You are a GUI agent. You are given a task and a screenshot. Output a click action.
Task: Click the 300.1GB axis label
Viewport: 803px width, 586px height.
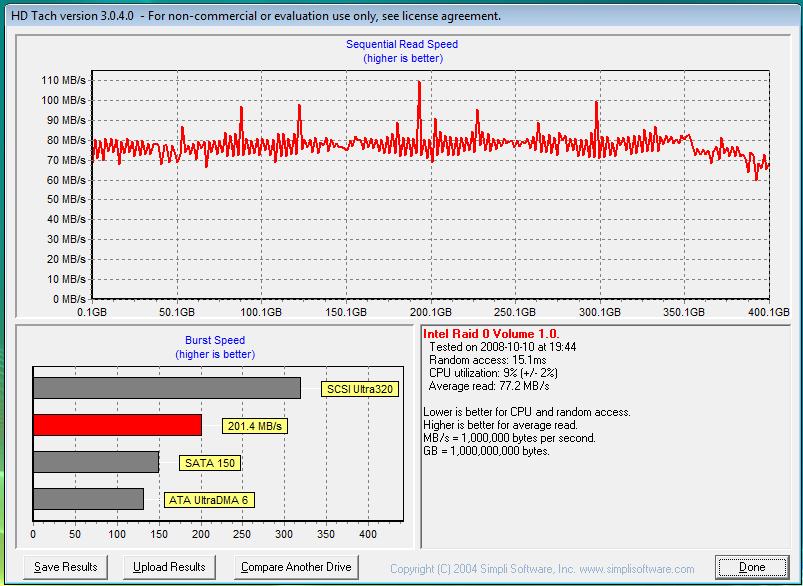(x=600, y=312)
